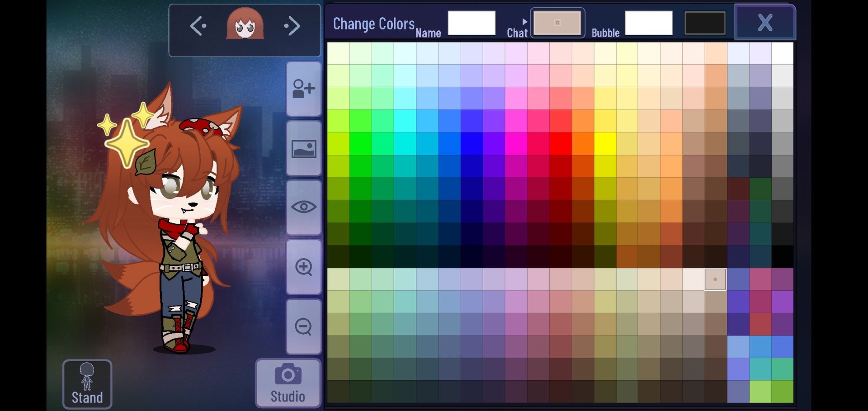Pick the light lime green swatch in bottom row
This screenshot has width=868, height=411.
pyautogui.click(x=760, y=392)
